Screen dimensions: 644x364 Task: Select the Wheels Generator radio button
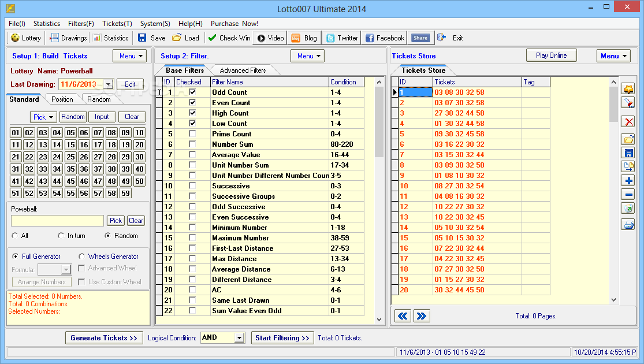(82, 257)
